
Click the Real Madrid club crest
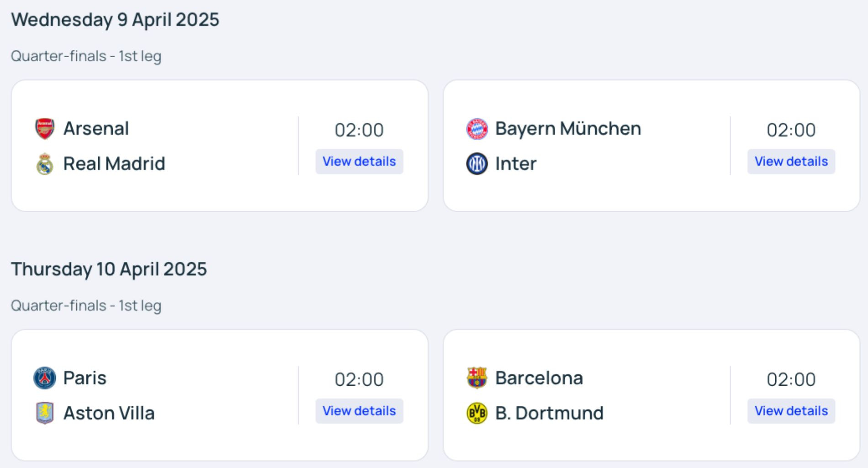(x=45, y=164)
